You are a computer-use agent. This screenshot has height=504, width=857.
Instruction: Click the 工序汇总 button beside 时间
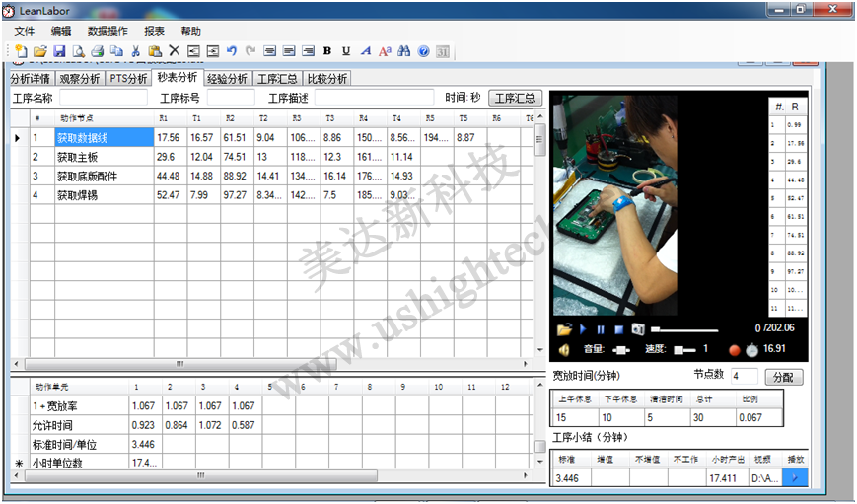(516, 98)
